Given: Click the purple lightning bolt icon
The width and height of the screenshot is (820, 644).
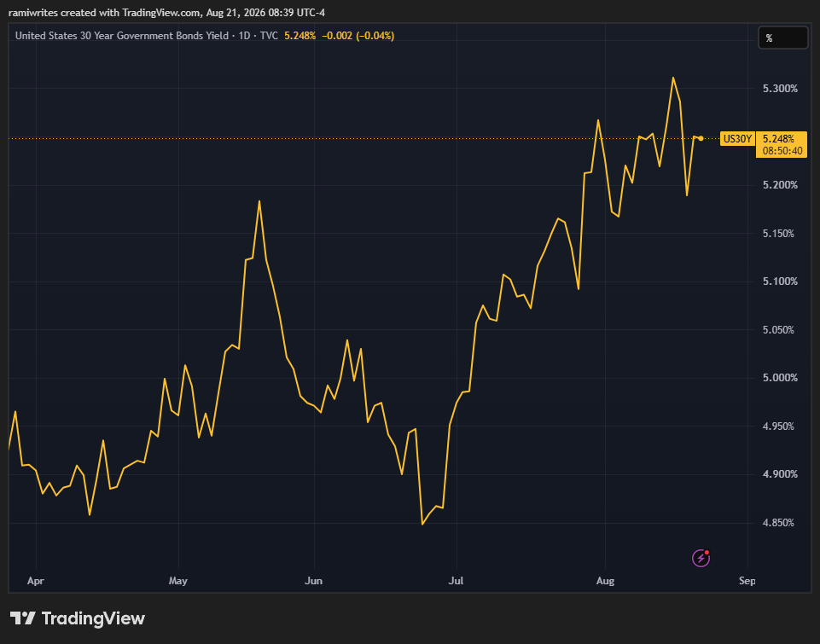Looking at the screenshot, I should click(x=701, y=558).
